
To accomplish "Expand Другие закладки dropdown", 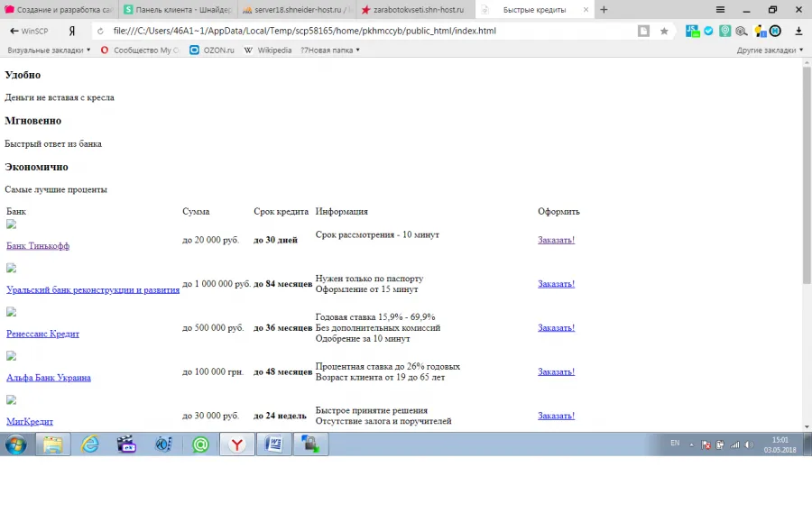I will (x=770, y=50).
